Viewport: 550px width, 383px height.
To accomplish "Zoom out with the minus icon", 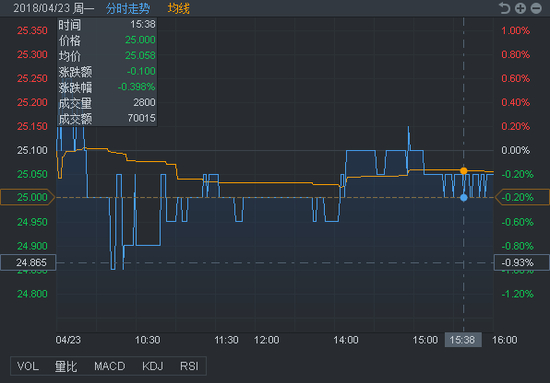I will point(536,8).
